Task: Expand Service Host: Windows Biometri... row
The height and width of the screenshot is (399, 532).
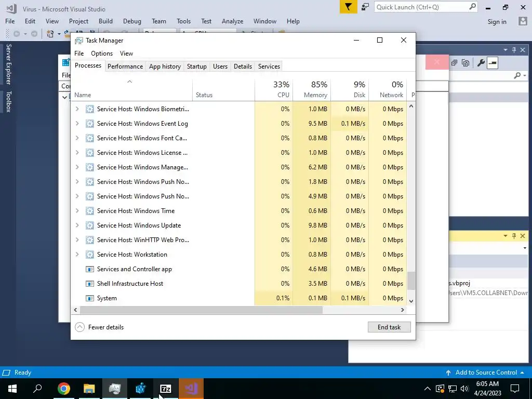Action: 77,109
